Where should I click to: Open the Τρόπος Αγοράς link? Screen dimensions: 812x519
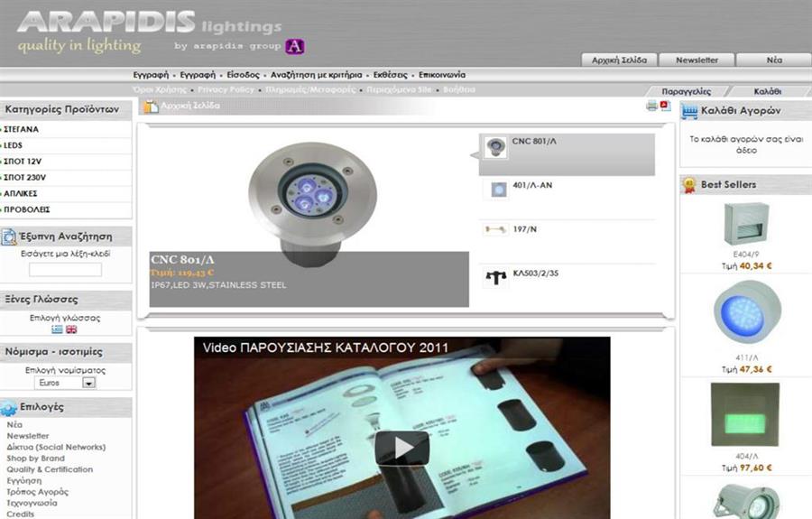click(x=37, y=492)
